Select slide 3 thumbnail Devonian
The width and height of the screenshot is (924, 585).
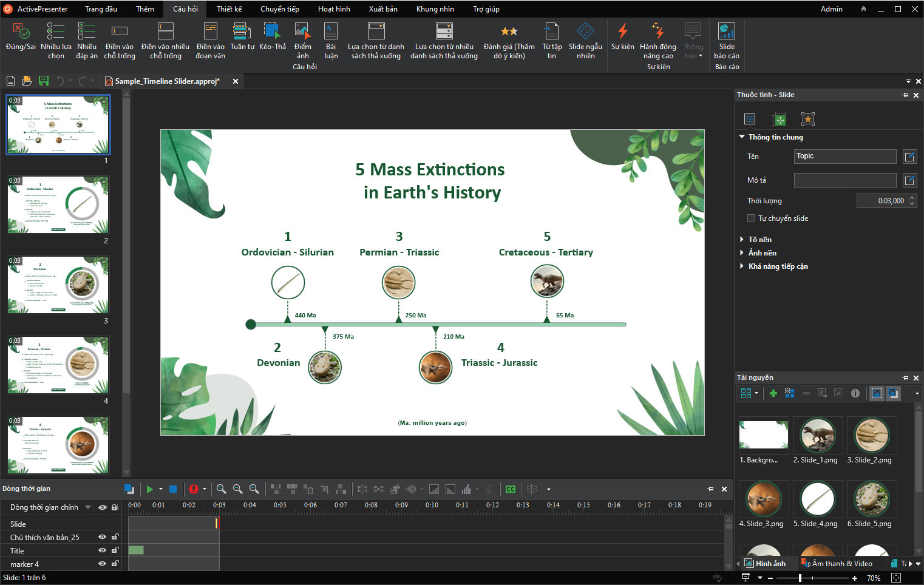click(x=58, y=285)
